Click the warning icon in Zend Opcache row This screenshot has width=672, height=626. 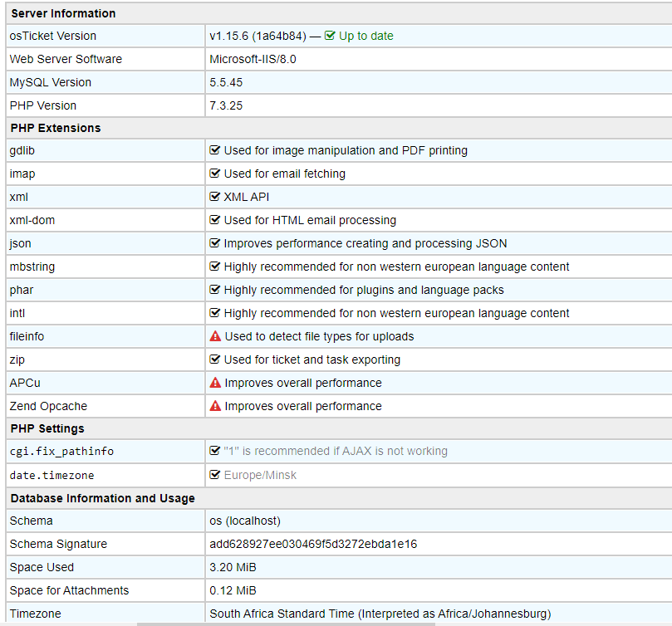tap(215, 406)
